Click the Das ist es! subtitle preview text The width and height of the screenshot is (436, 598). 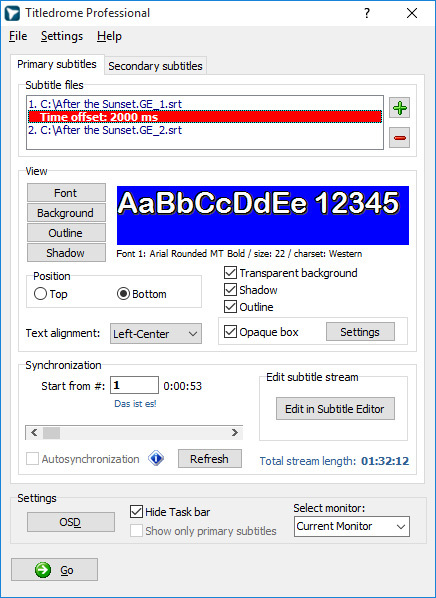click(x=135, y=403)
